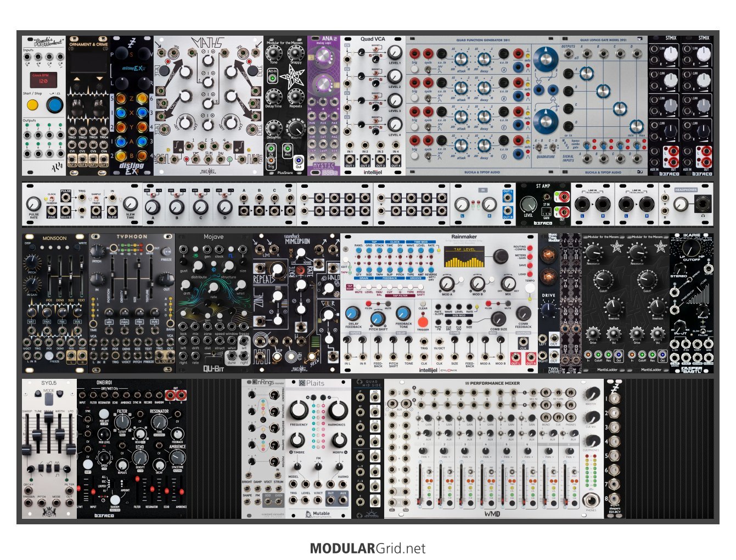This screenshot has height=560, width=736.
Task: Click the TAP LEVEL display on Rainmaker
Action: [465, 256]
